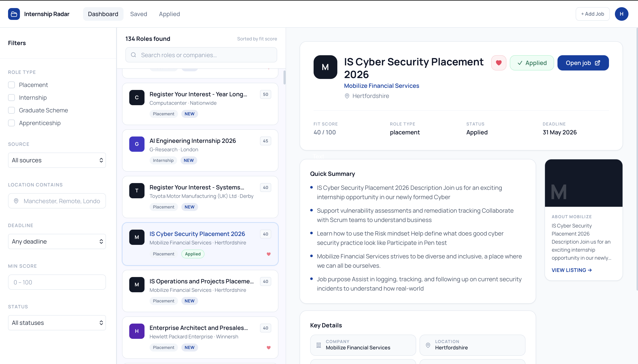
Task: Open Register Your Interest - Systems role
Action: 200,197
